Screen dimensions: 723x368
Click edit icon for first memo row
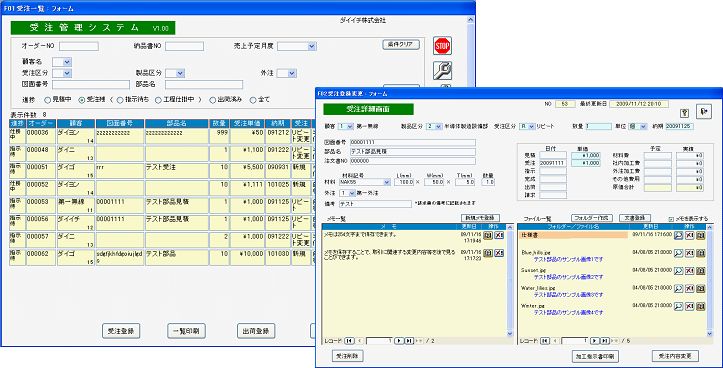[488, 236]
